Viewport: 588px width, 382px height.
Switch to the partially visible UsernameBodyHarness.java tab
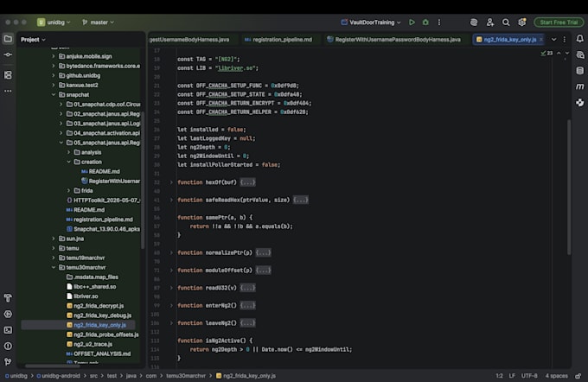click(190, 40)
